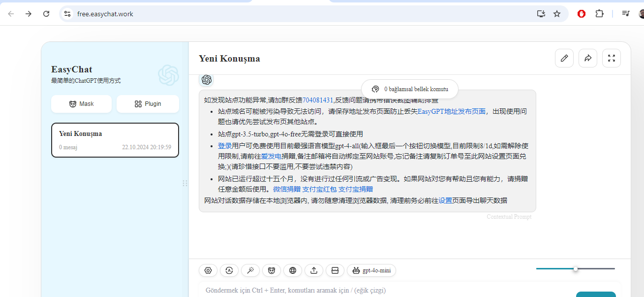Select the Yeni Konuşma conversation card
This screenshot has width=644, height=297.
coord(115,140)
